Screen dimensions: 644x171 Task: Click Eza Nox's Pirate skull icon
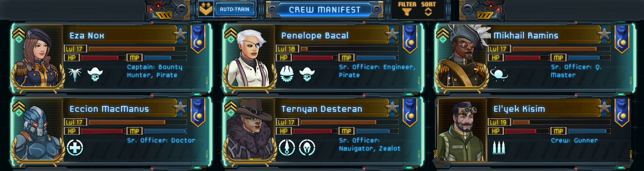point(95,74)
